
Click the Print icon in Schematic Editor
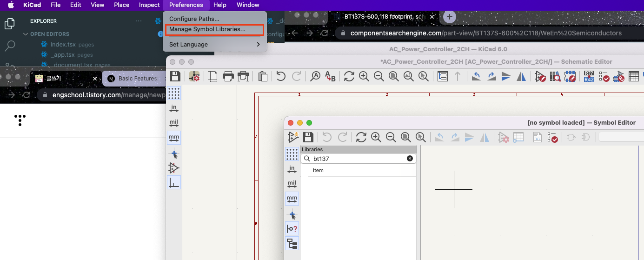click(228, 76)
